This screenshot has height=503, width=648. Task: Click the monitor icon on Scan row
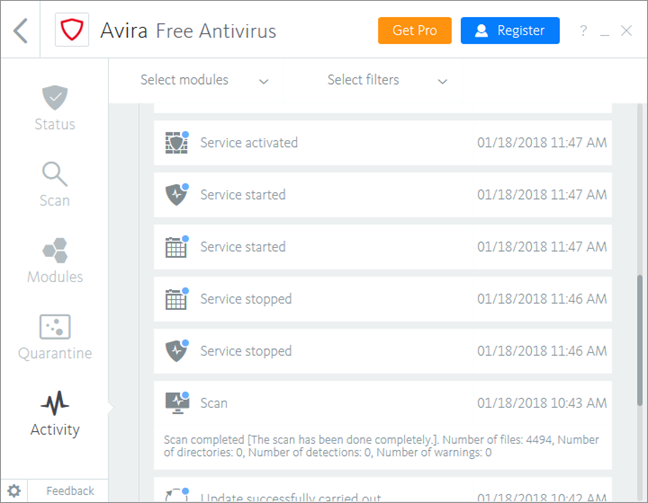pos(177,403)
